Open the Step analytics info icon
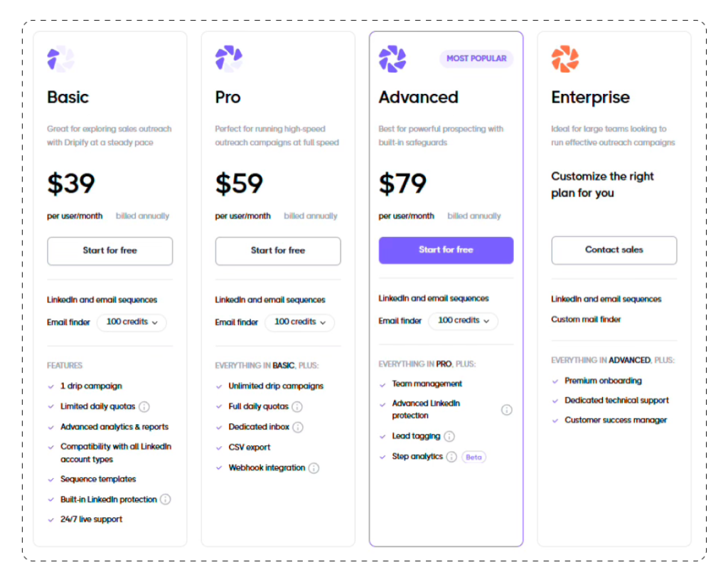The width and height of the screenshot is (728, 582). [451, 457]
